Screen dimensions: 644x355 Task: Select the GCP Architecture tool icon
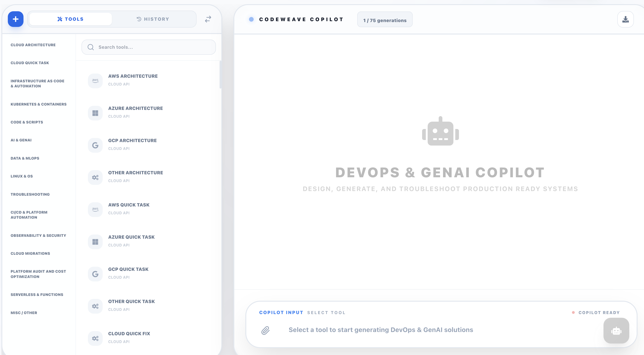tap(95, 145)
